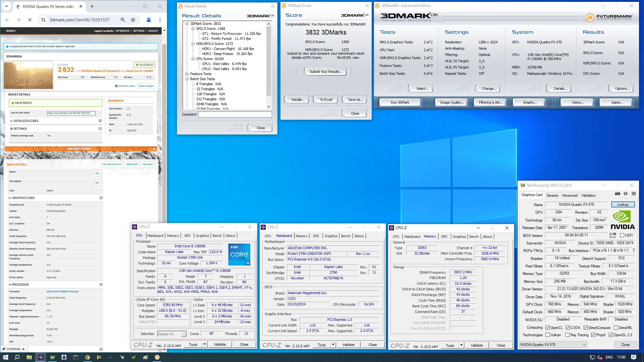Screen dimensions: 644x362
Task: Click the Lookup button in GPU-Z
Action: (x=623, y=205)
